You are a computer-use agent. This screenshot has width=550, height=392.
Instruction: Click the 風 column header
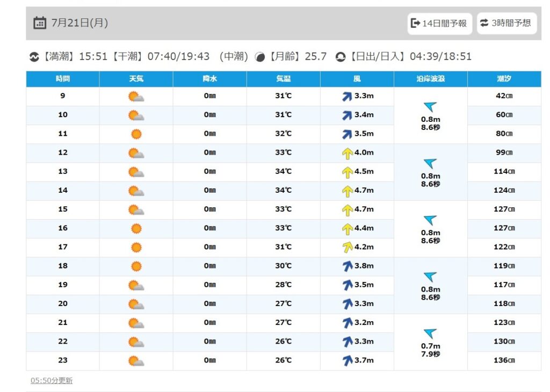357,79
